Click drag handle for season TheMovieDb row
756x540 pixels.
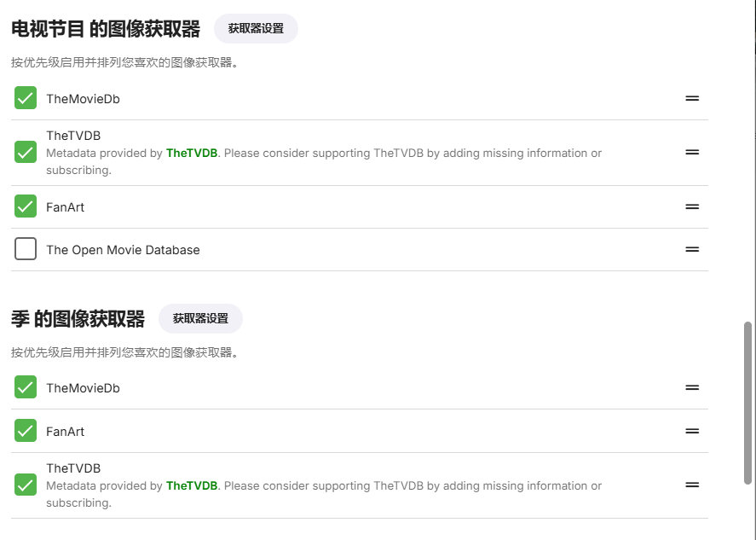tap(692, 387)
